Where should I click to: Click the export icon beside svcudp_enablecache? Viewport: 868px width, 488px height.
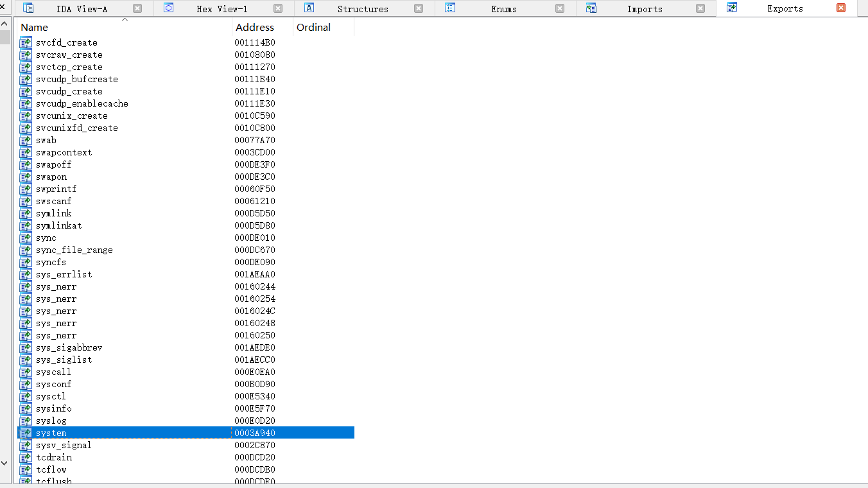point(25,103)
